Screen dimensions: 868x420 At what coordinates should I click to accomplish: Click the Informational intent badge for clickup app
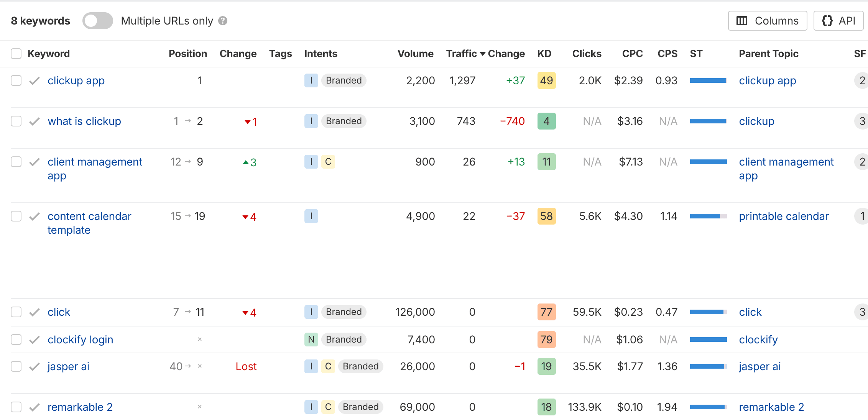point(311,80)
